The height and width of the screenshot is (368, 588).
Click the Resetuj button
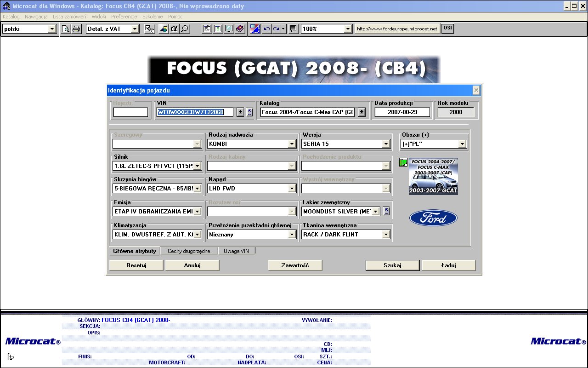(136, 265)
